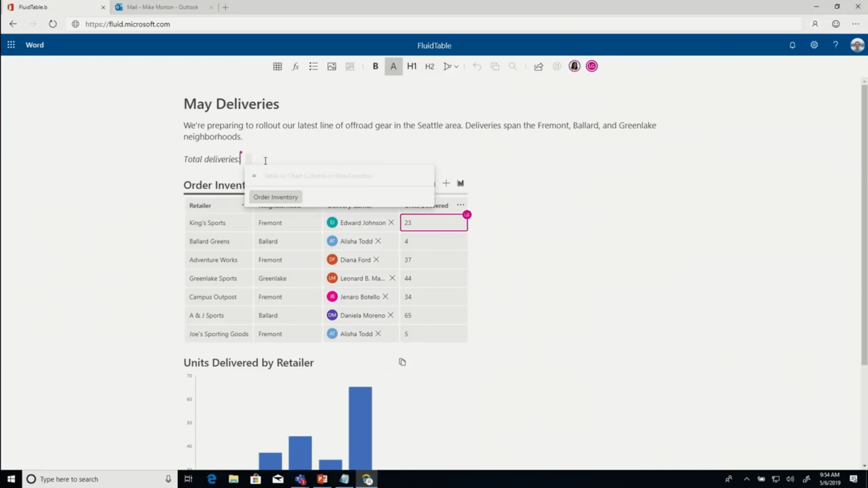
Task: Open the app launcher waffle icon
Action: point(11,45)
